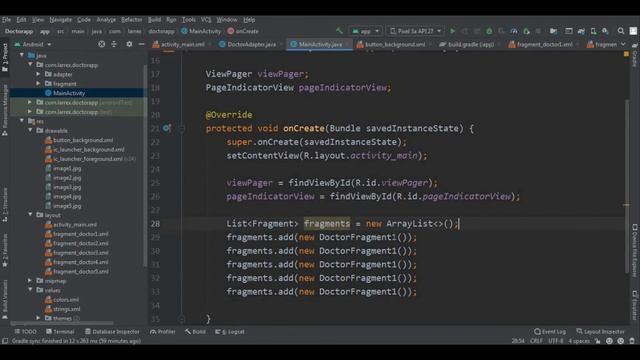Open the Profiler tool window

click(162, 331)
